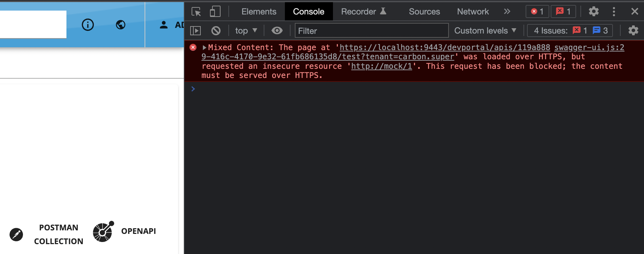Switch to the Network tab
The image size is (644, 254).
[x=473, y=11]
